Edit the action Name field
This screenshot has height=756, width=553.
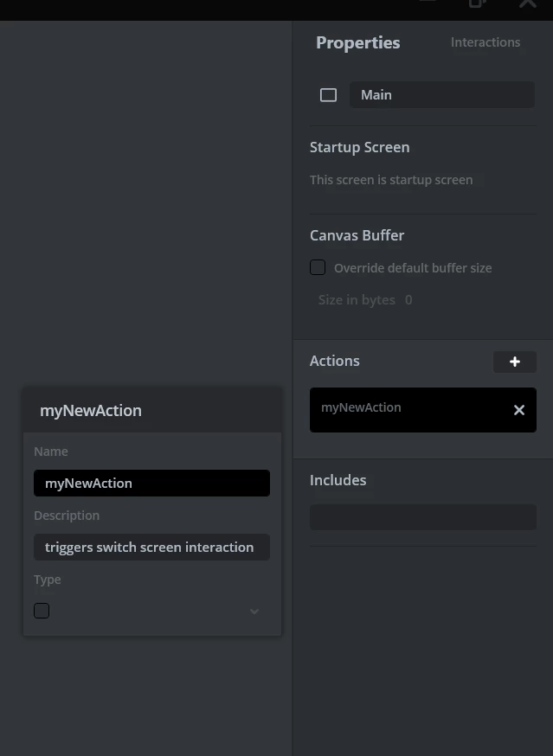coord(151,484)
